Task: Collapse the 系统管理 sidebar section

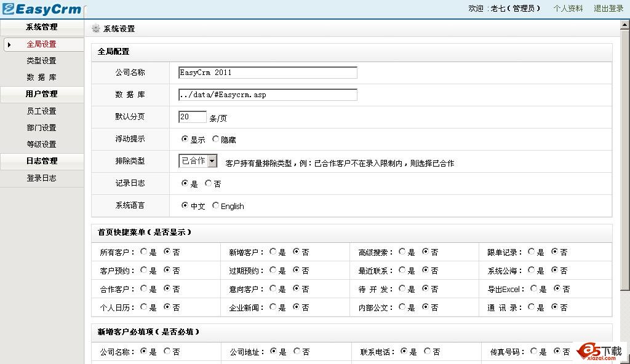Action: (42, 27)
